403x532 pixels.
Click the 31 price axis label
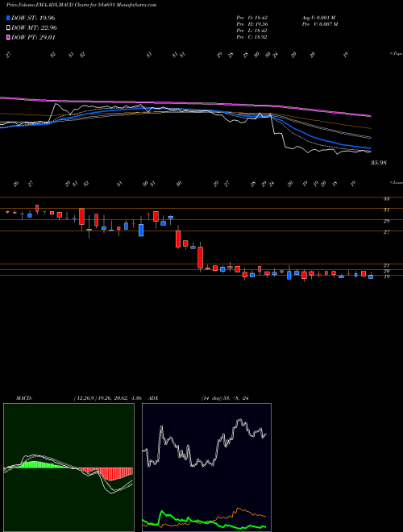386,210
